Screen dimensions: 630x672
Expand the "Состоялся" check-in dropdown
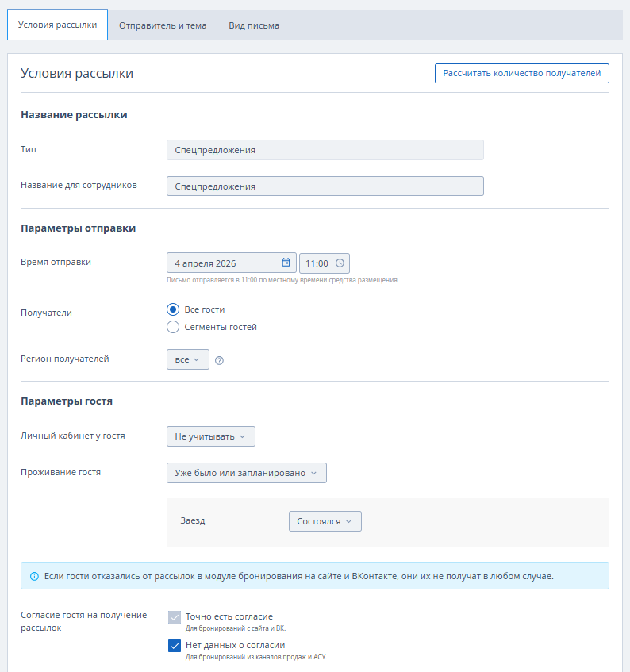click(325, 521)
